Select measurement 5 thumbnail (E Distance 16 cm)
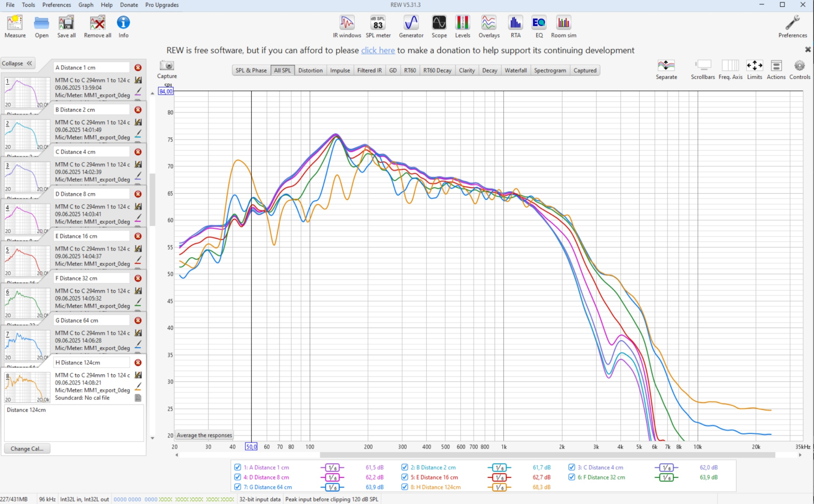Image resolution: width=814 pixels, height=504 pixels. pyautogui.click(x=27, y=261)
